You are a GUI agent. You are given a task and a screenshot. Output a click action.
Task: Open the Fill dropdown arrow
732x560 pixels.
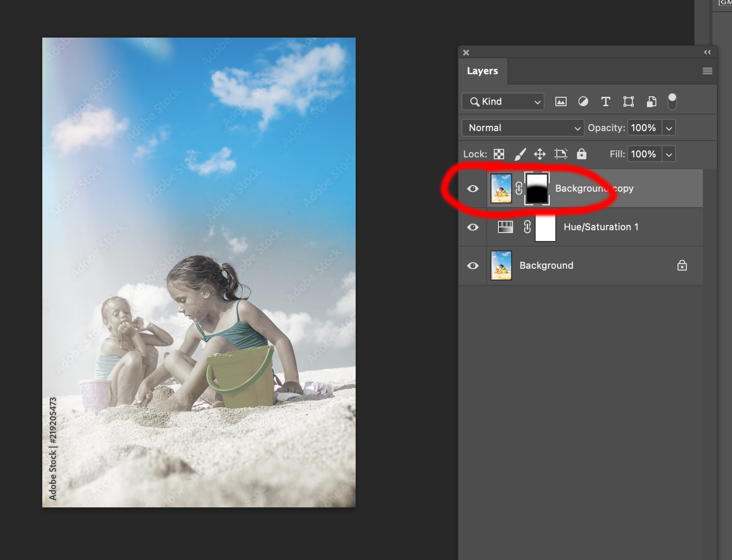point(669,154)
